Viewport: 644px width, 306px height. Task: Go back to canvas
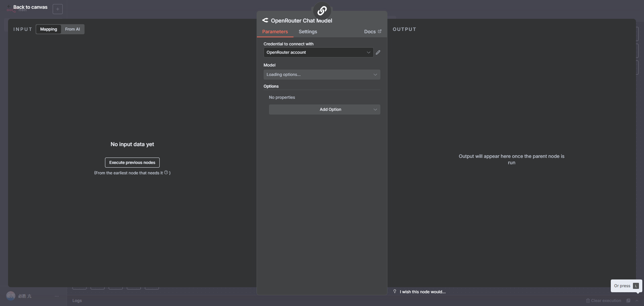(28, 7)
